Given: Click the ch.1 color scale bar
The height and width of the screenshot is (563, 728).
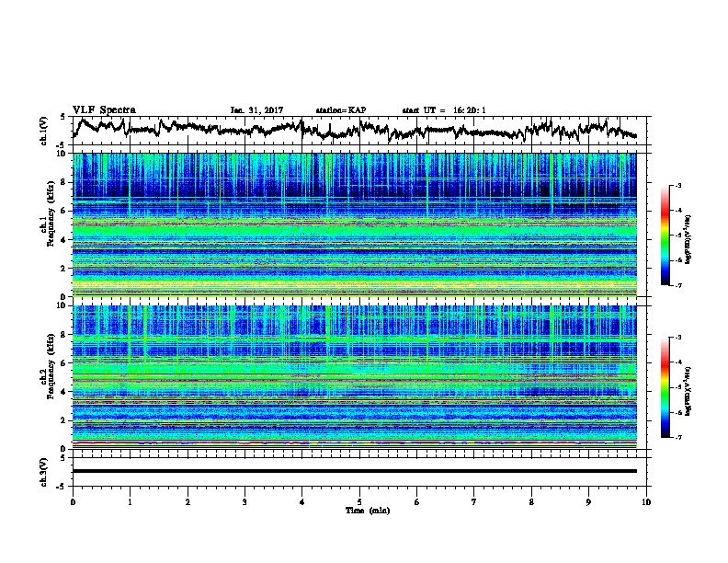Looking at the screenshot, I should (x=665, y=236).
